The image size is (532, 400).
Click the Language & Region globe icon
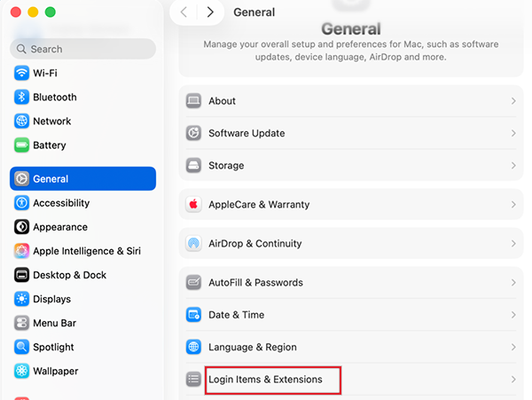coord(193,347)
